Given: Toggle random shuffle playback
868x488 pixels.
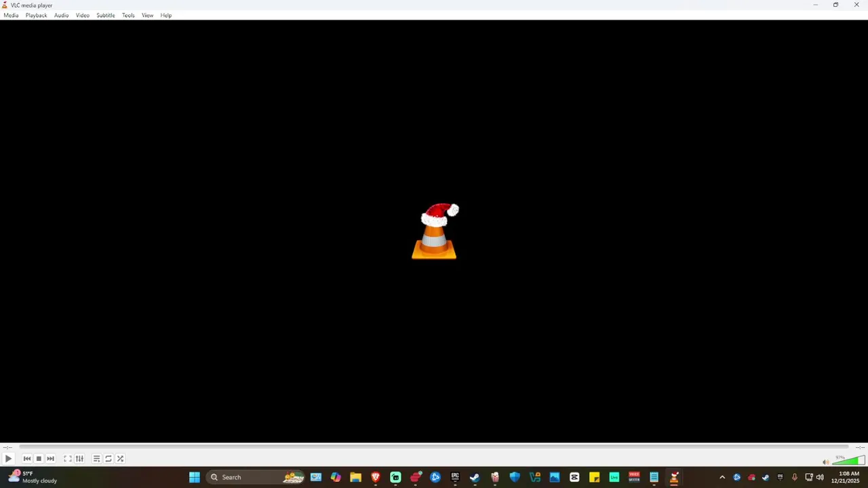Looking at the screenshot, I should point(120,459).
